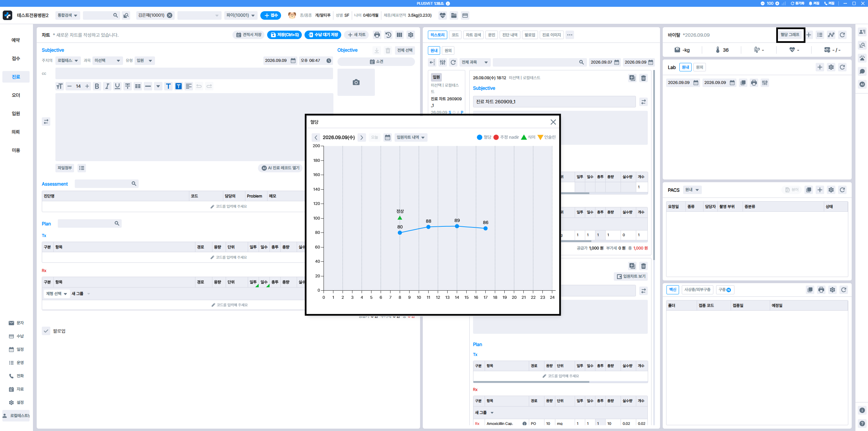
Task: Open the 전체 과목 filter dropdown
Action: (474, 62)
